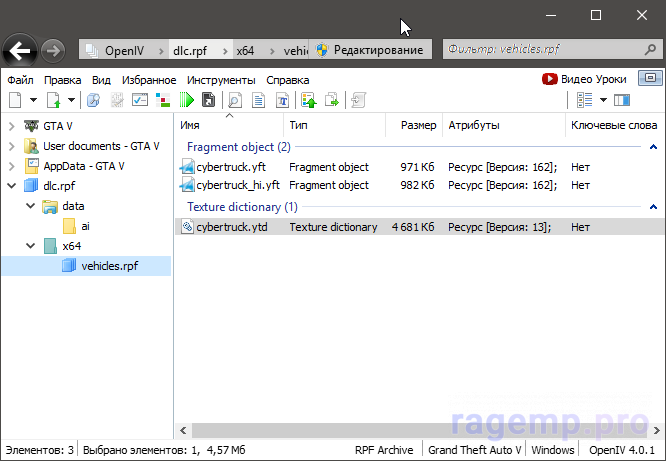The width and height of the screenshot is (666, 461).
Task: Click the green play launch icon
Action: tap(186, 100)
